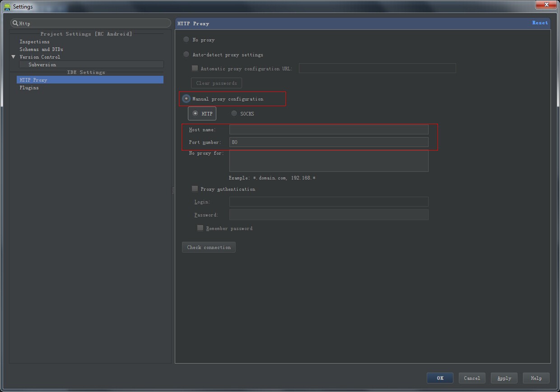This screenshot has width=560, height=392.
Task: Focus the No proxy for text area
Action: (x=329, y=161)
